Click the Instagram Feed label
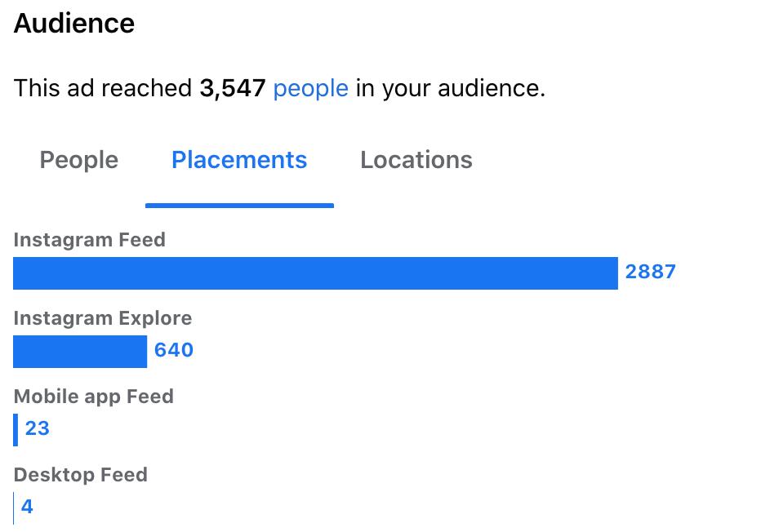The width and height of the screenshot is (779, 532). click(90, 240)
